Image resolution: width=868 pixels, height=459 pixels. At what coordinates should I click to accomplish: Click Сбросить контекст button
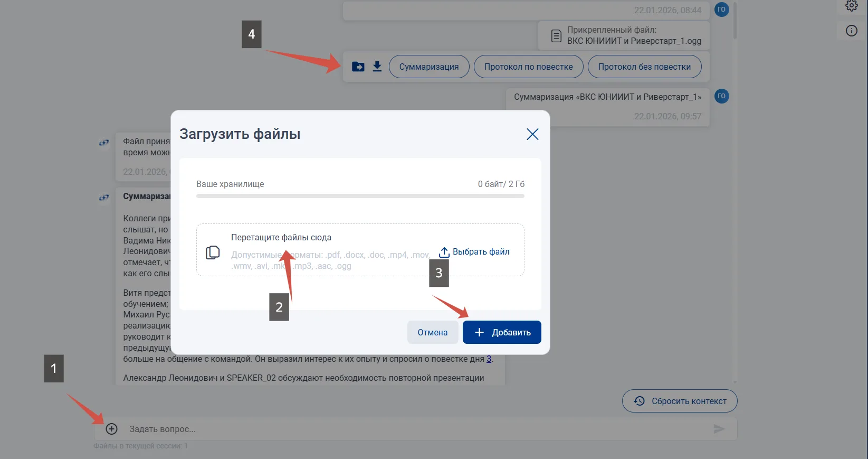coord(680,401)
